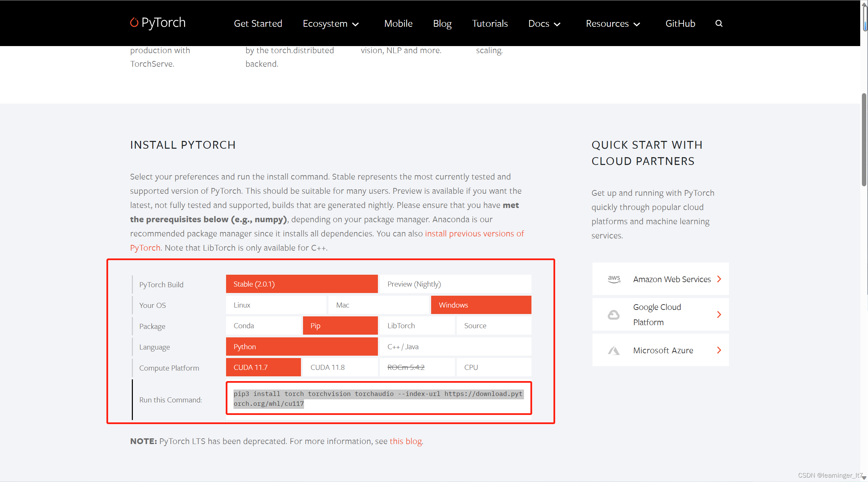Expand the Docs dropdown menu

pos(544,24)
